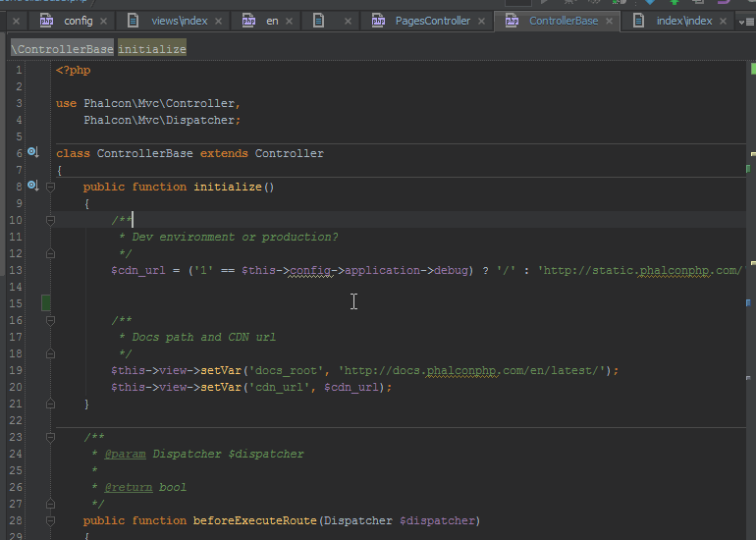Collapse the @param doc block at line 23
Viewport: 756px width, 540px height.
pyautogui.click(x=51, y=437)
